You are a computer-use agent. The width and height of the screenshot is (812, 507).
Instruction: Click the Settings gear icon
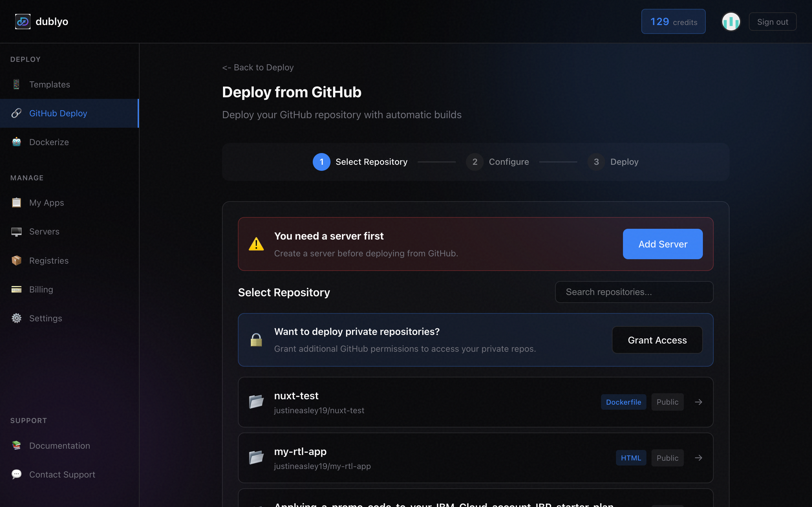point(16,318)
